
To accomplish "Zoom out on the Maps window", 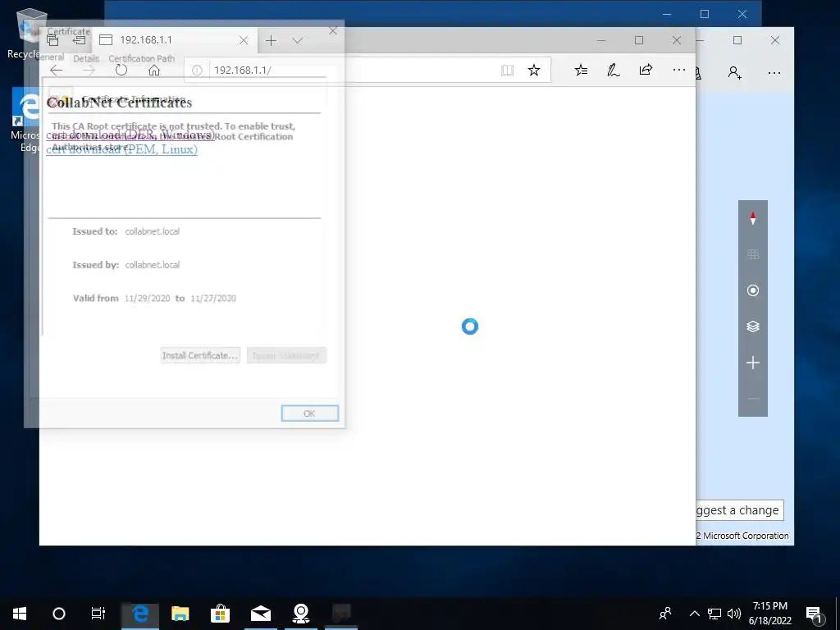I will 753,399.
